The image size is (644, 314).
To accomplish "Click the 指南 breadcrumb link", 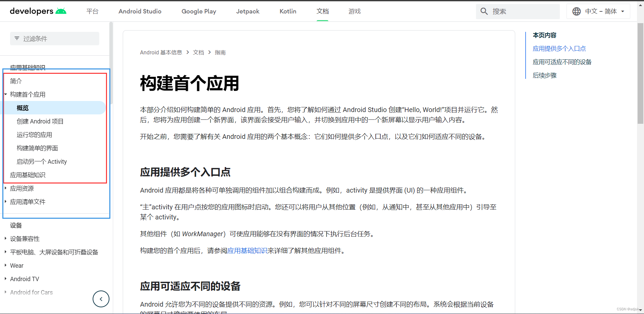I will pyautogui.click(x=220, y=52).
